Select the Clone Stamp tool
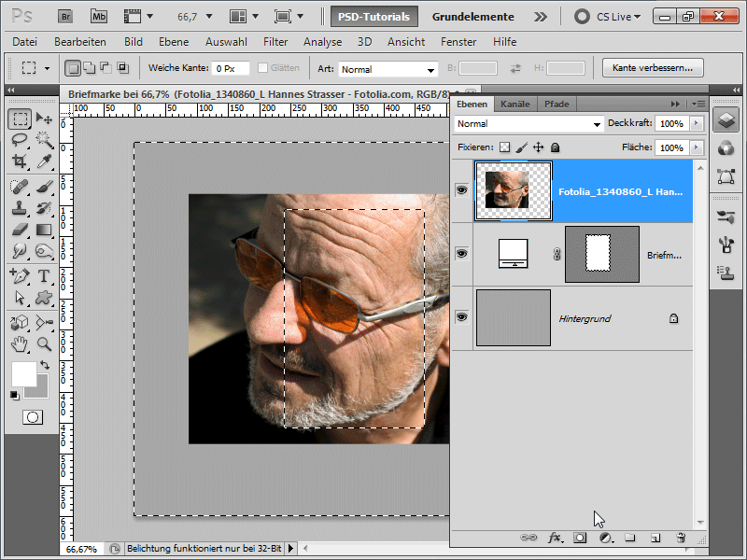The height and width of the screenshot is (560, 747). point(20,208)
